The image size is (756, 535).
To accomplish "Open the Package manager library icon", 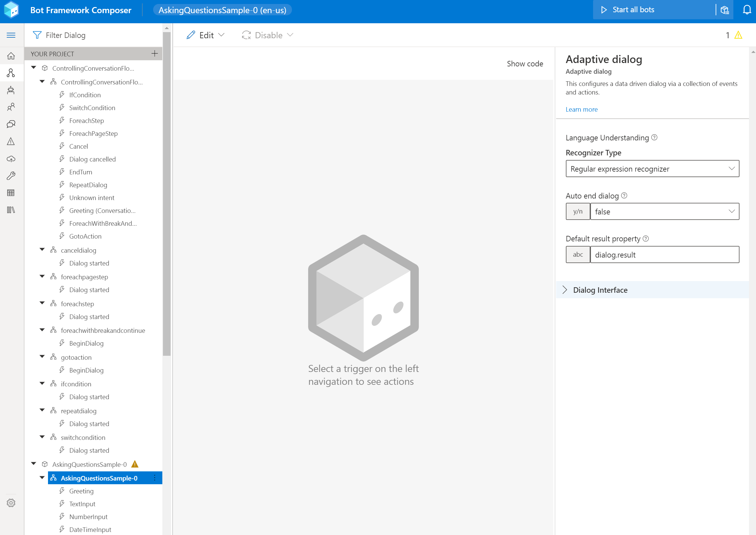I will (12, 210).
